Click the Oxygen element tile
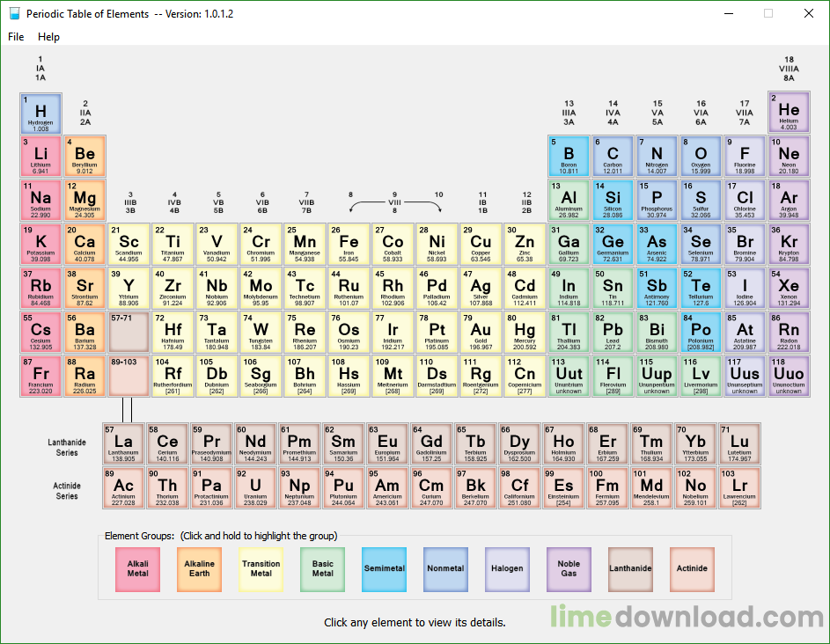Viewport: 830px width, 644px height. pyautogui.click(x=701, y=156)
